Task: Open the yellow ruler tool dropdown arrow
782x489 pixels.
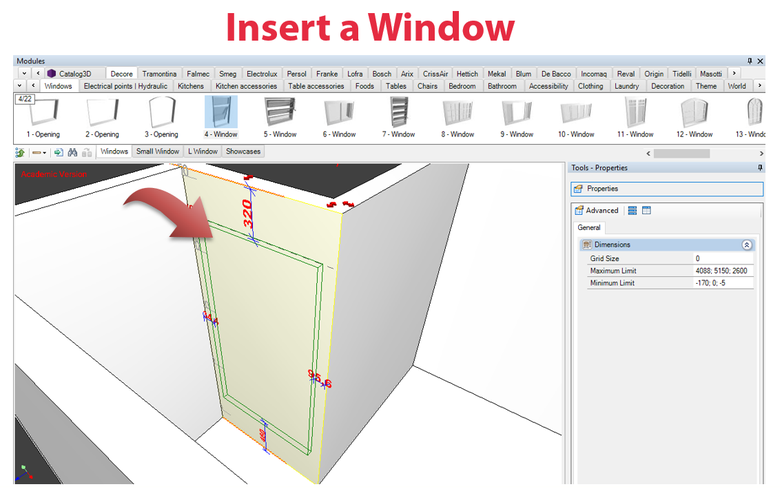Action: pyautogui.click(x=46, y=152)
